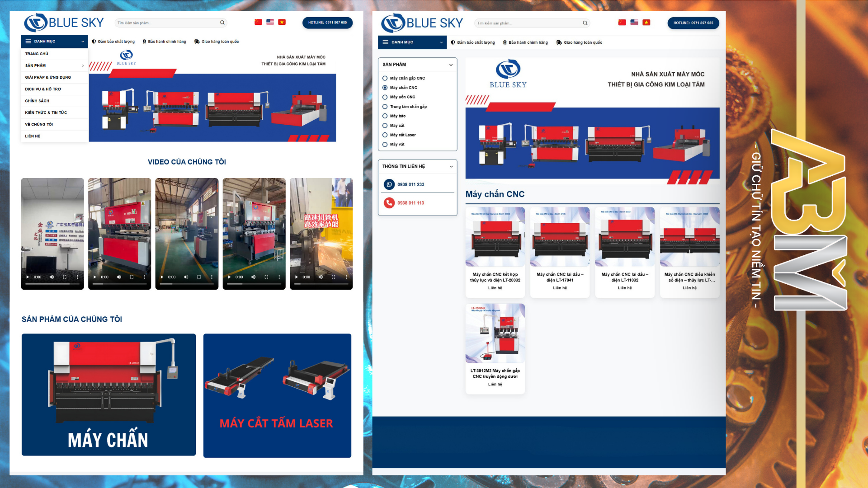Open fullscreen on the fourth press brake video
The height and width of the screenshot is (488, 868).
266,277
